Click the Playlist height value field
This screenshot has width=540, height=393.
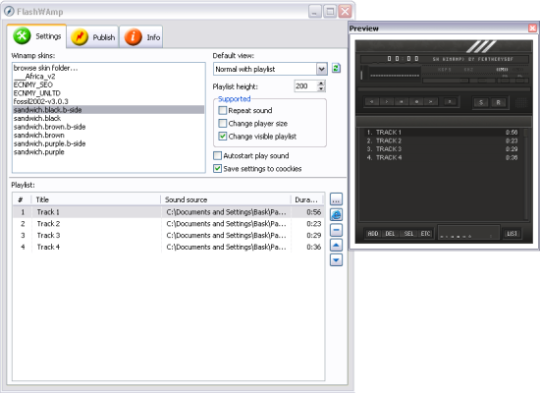click(305, 86)
